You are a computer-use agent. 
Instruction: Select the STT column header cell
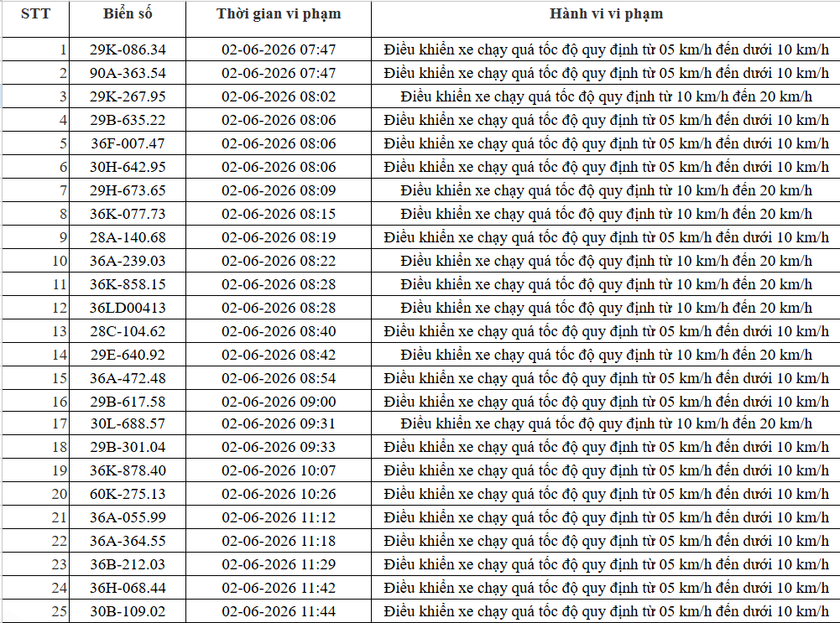click(x=35, y=19)
